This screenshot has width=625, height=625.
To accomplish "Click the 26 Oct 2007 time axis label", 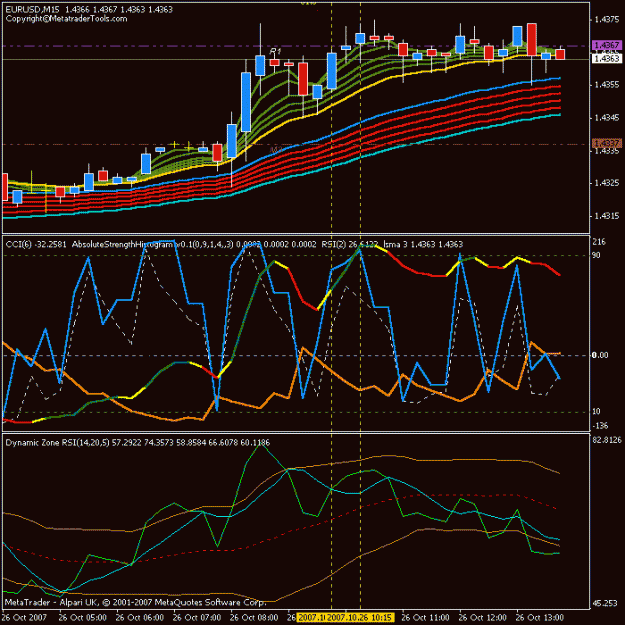I will coord(24,618).
